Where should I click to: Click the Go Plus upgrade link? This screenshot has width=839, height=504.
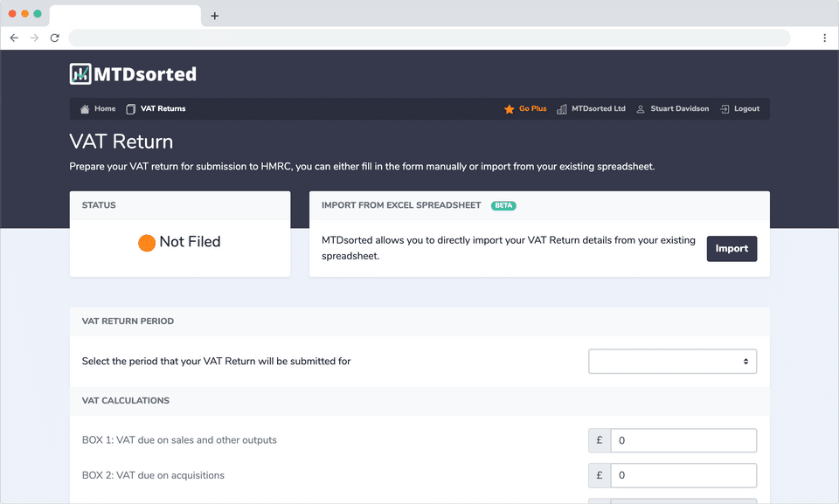532,109
